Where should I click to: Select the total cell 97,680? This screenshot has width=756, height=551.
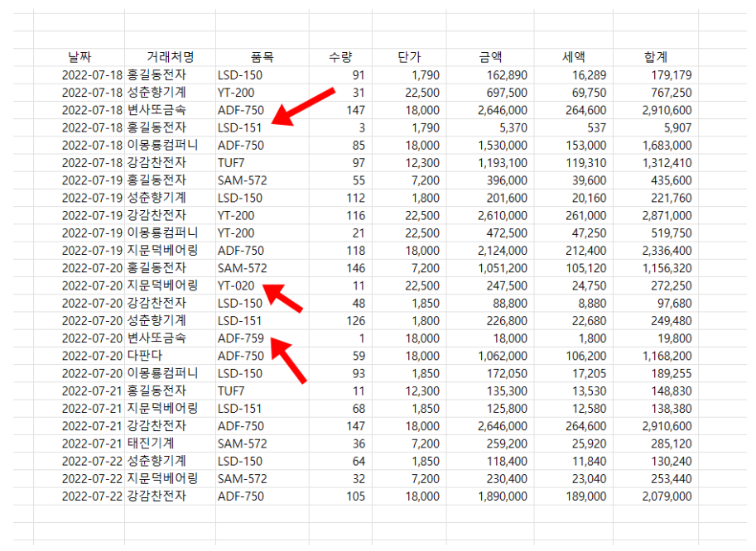pos(656,303)
